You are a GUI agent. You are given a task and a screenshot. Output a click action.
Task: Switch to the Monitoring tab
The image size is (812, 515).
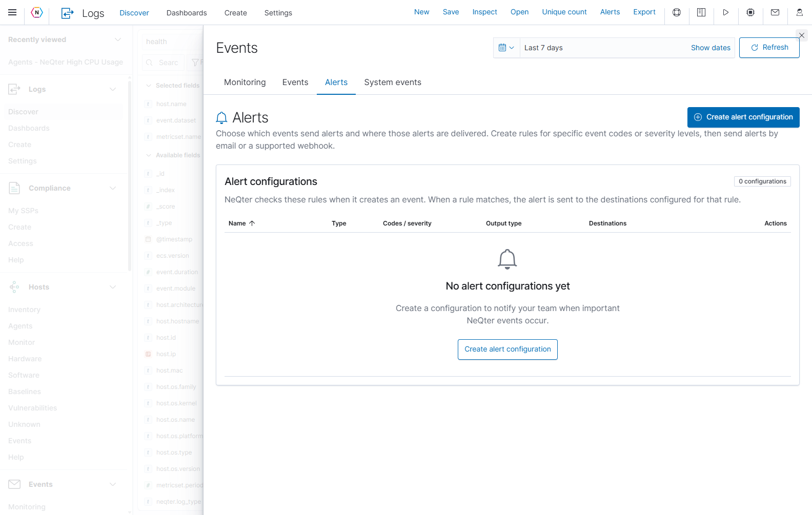[245, 83]
